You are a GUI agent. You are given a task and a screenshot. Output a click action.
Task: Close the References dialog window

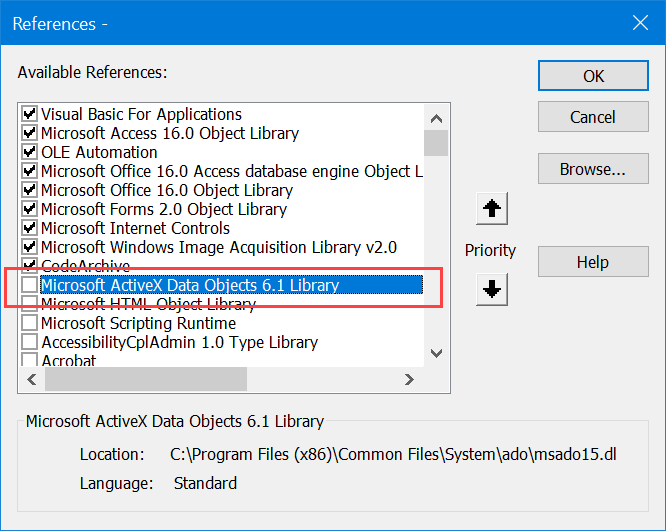click(639, 21)
